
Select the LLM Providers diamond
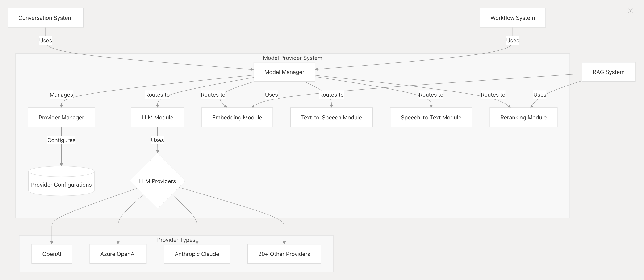[x=158, y=181]
